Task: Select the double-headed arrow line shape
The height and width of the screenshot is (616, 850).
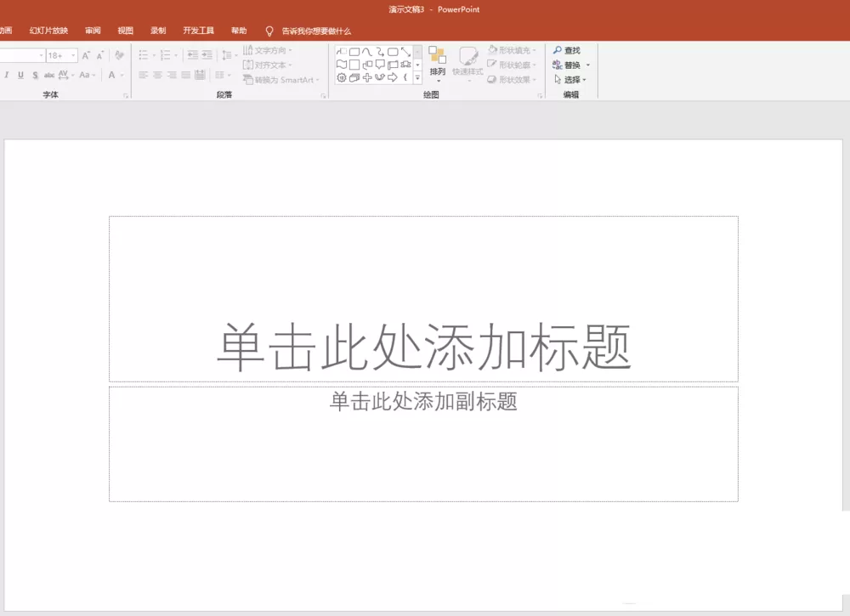Action: (405, 52)
